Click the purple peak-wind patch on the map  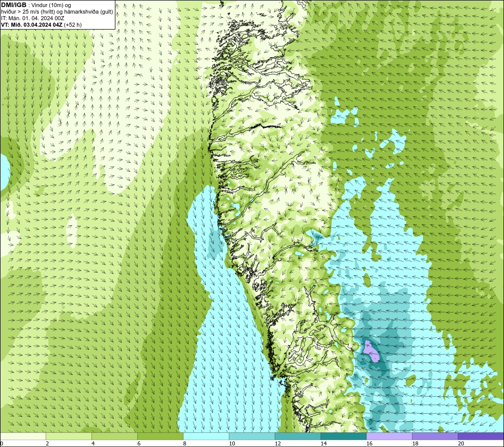pos(371,352)
